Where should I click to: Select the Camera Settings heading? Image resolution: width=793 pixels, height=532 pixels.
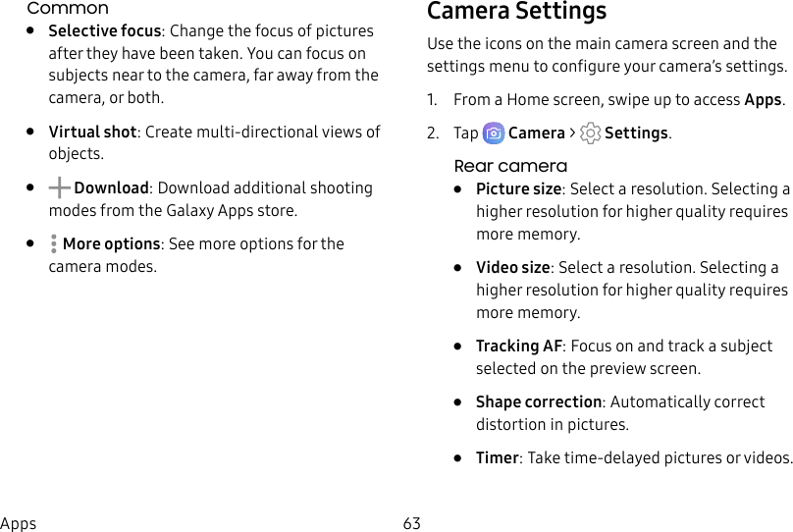516,11
